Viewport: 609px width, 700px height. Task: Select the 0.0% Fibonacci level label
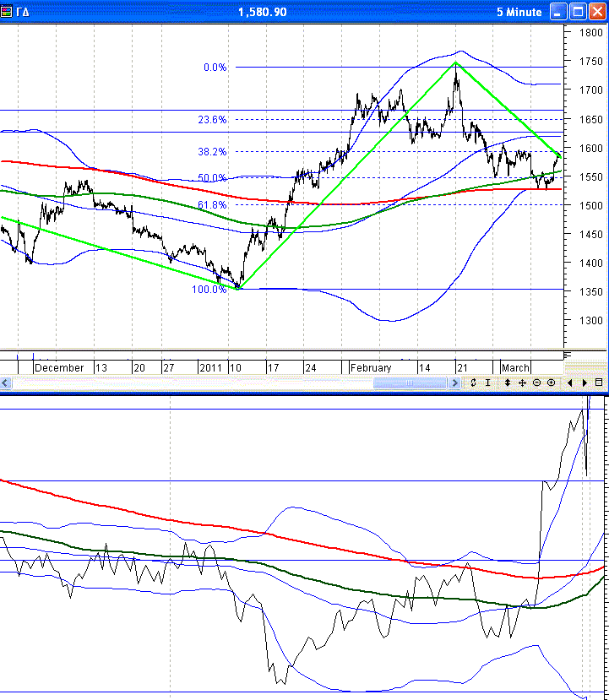[x=215, y=68]
